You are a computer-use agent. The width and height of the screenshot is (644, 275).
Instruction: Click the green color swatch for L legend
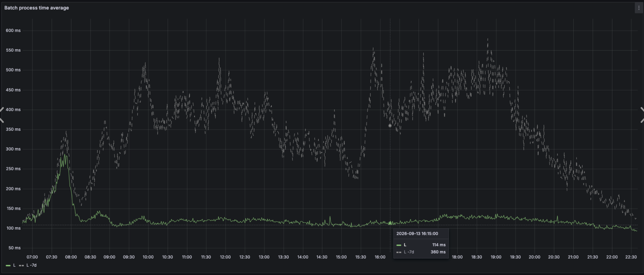(8, 265)
